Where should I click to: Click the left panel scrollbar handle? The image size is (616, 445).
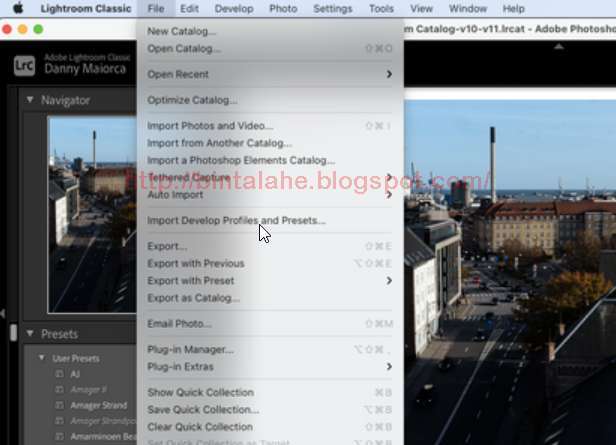pos(13,332)
